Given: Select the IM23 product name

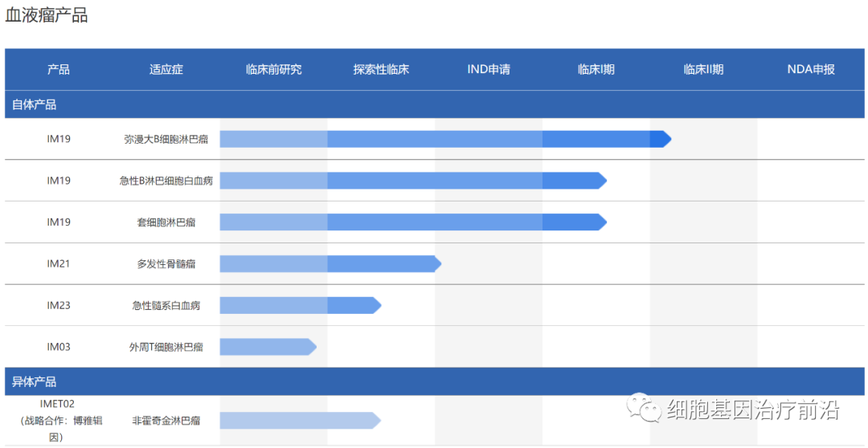Looking at the screenshot, I should [59, 305].
